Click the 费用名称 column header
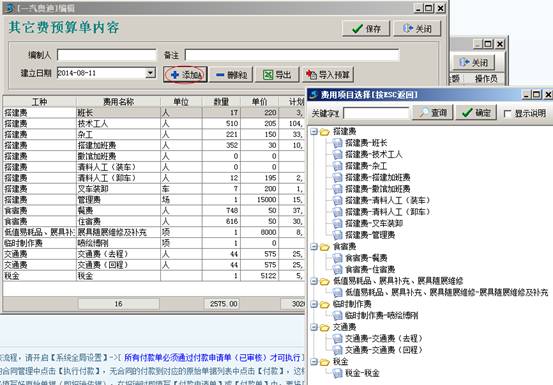This screenshot has height=385, width=553. point(118,102)
